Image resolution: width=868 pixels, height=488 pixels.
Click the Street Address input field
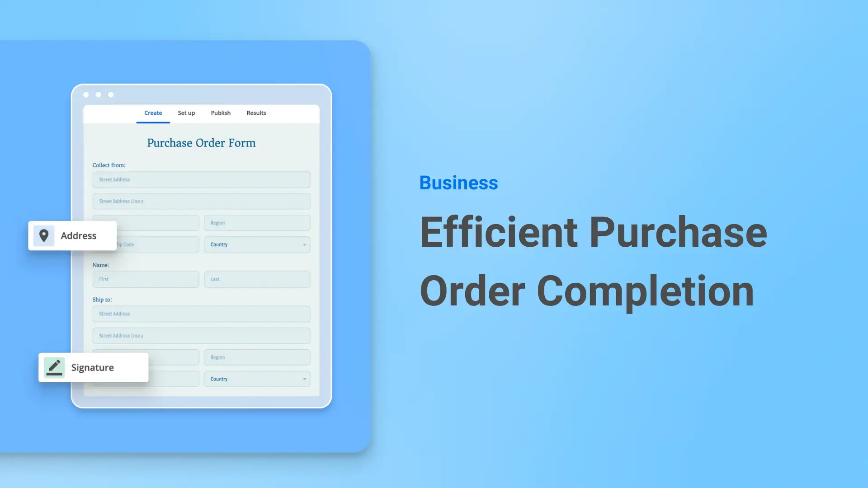click(x=201, y=179)
